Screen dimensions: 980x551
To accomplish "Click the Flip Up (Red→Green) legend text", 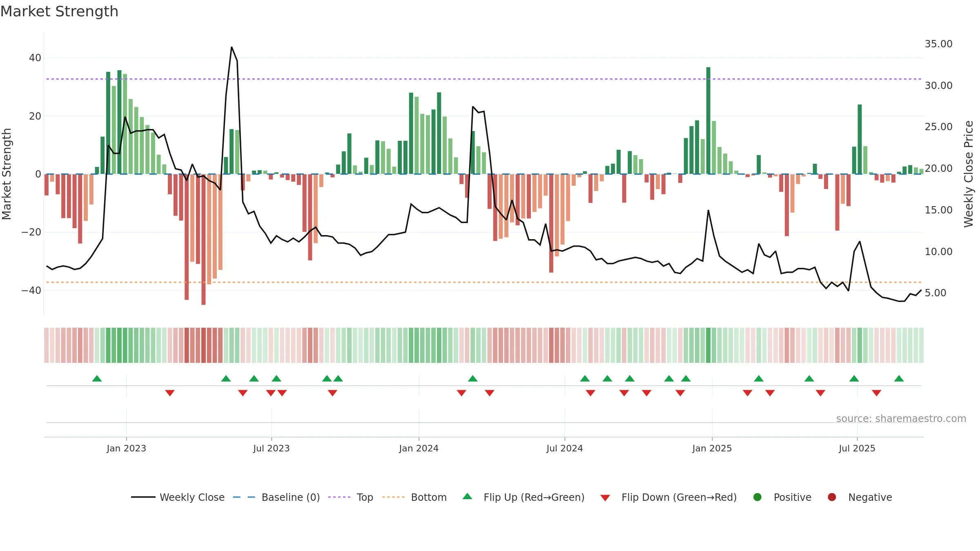I will pos(534,497).
